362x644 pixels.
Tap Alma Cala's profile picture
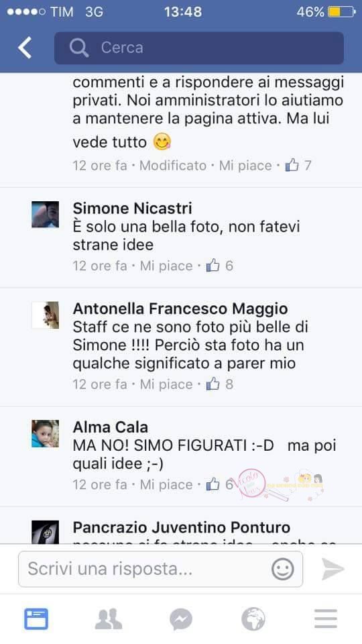click(x=45, y=434)
